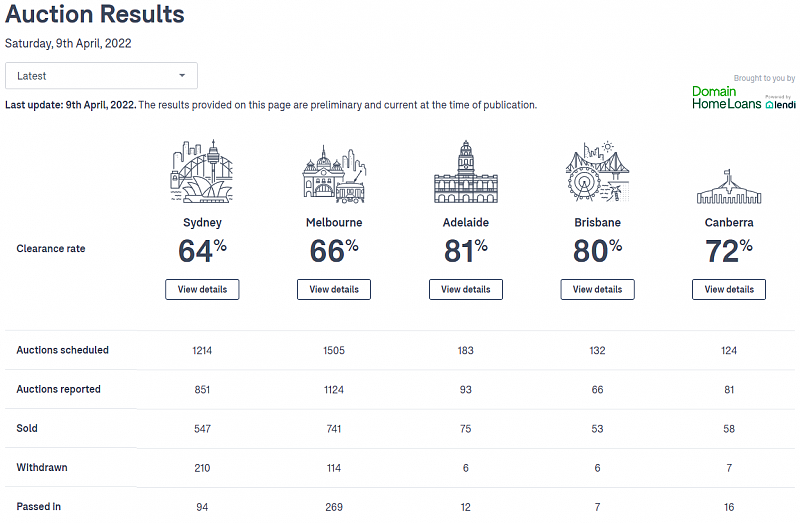
Task: Click the Brisbane Story Bridge icon
Action: pos(597,171)
